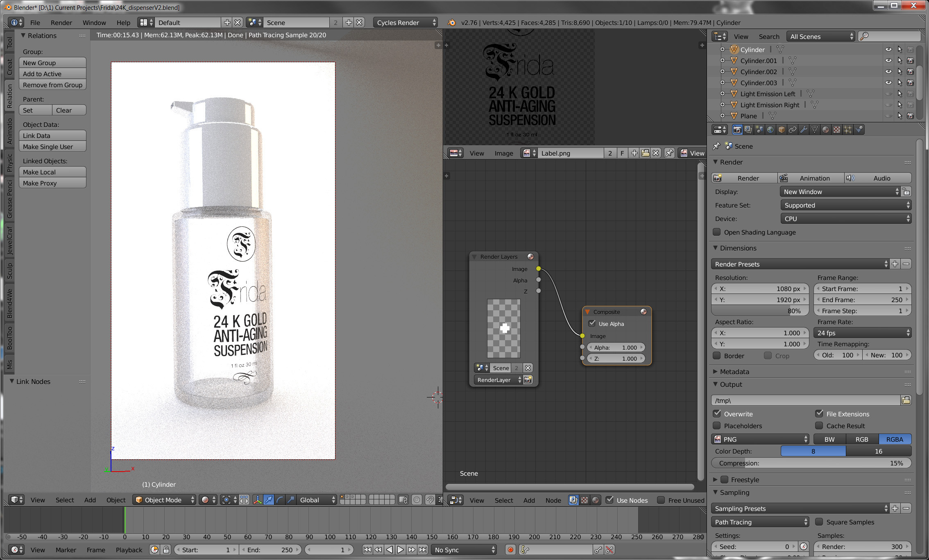929x560 pixels.
Task: Click the Compression percentage slider
Action: click(x=813, y=463)
